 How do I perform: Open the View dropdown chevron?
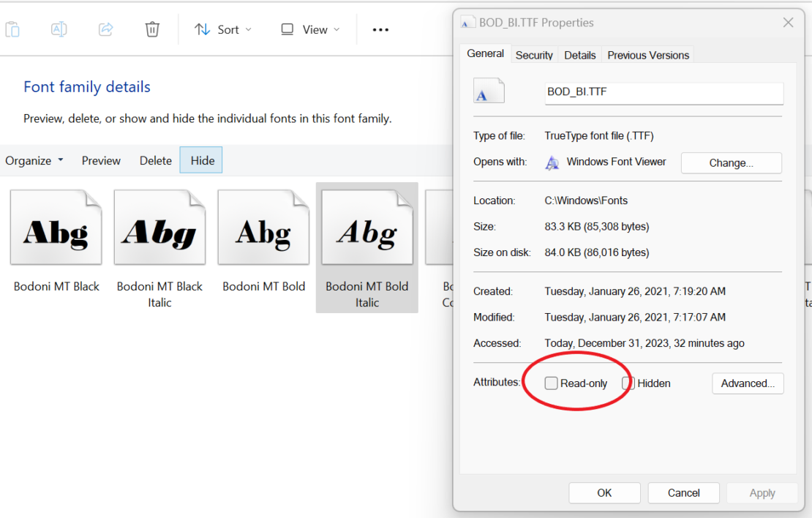[335, 29]
